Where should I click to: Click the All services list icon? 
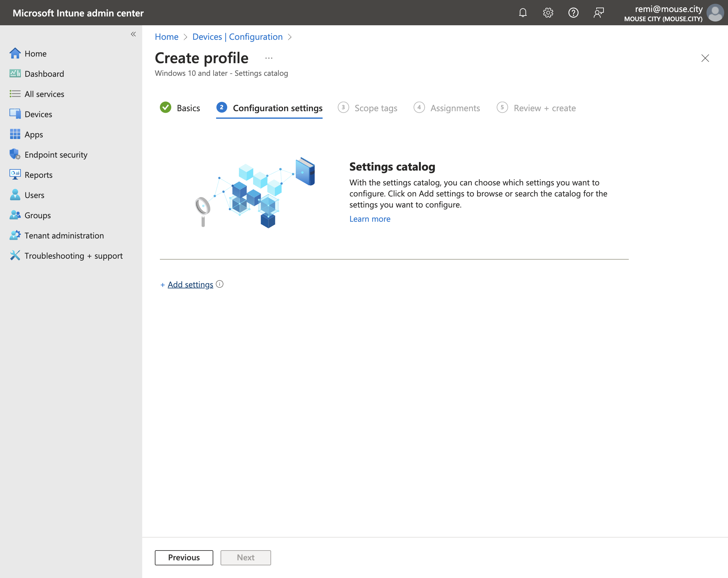coord(15,94)
